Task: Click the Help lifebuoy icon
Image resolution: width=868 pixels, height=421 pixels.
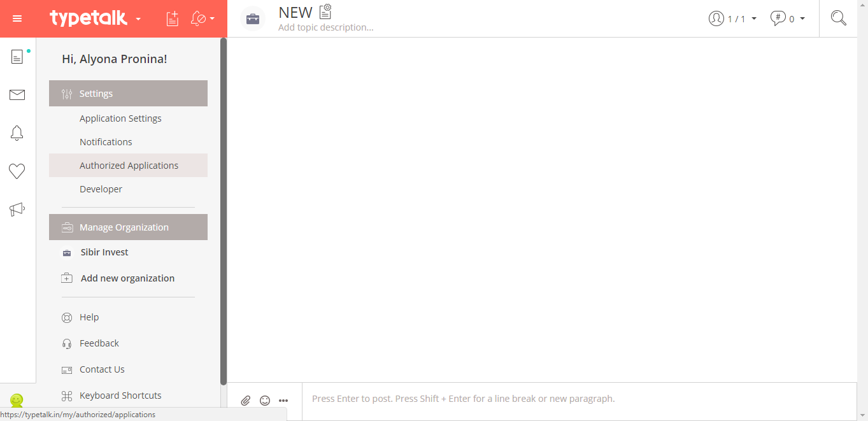Action: (x=67, y=318)
